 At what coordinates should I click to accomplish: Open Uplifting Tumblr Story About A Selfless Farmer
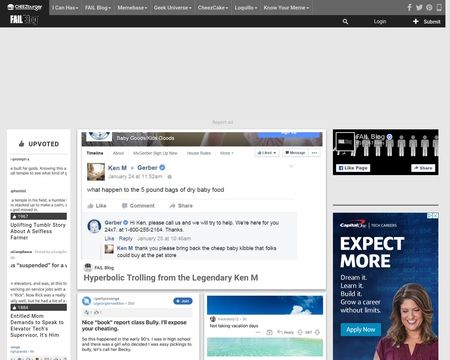click(x=38, y=231)
